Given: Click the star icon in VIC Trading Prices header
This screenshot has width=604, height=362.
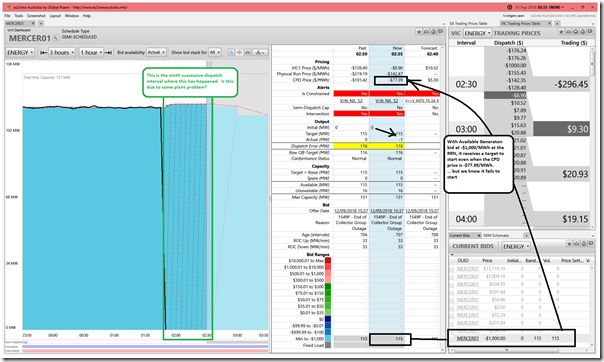Looking at the screenshot, I should click(562, 32).
